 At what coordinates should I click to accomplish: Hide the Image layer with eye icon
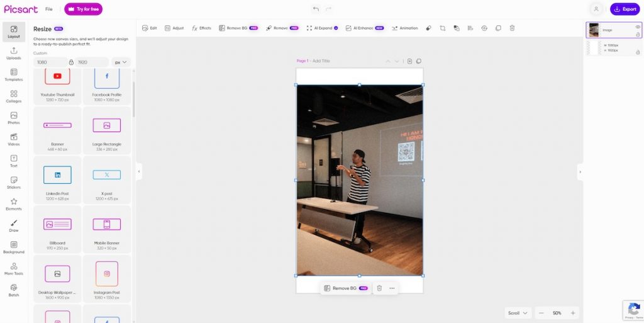[638, 26]
